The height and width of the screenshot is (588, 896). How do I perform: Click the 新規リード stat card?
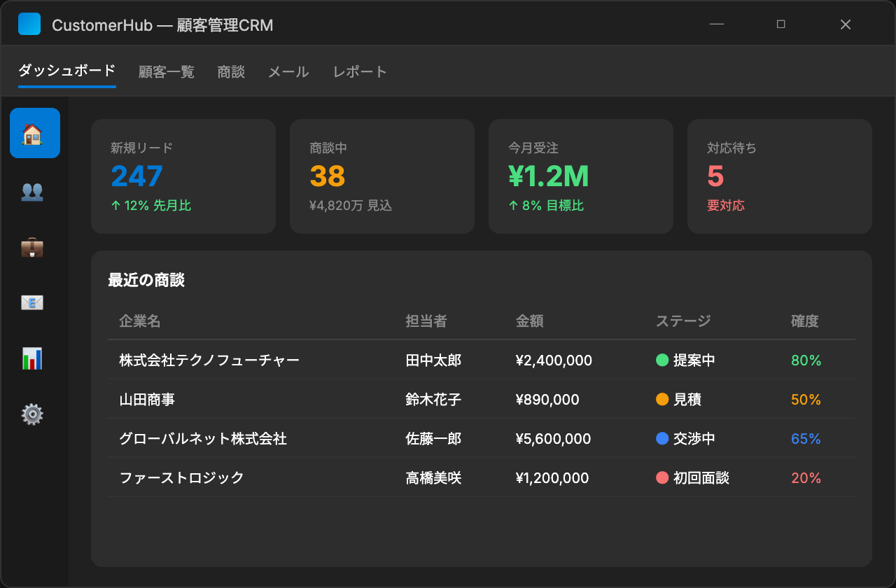183,175
